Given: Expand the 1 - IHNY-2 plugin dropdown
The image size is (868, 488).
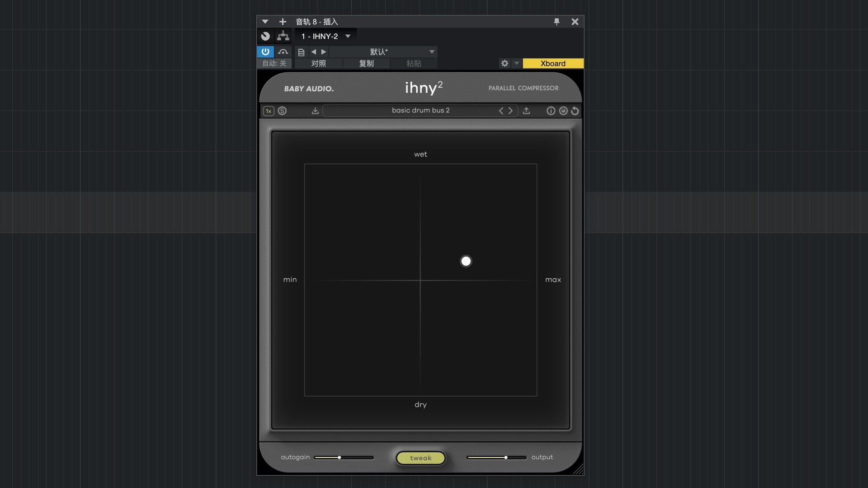Looking at the screenshot, I should pos(348,36).
